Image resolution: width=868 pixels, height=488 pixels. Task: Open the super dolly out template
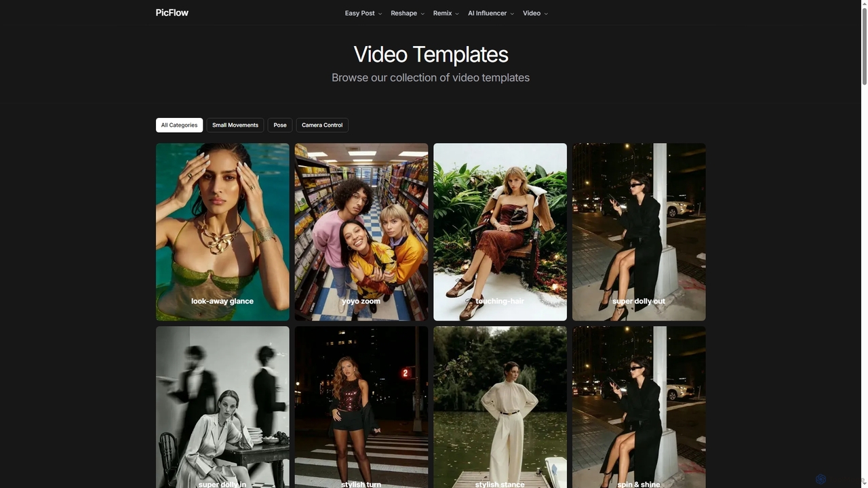[639, 232]
